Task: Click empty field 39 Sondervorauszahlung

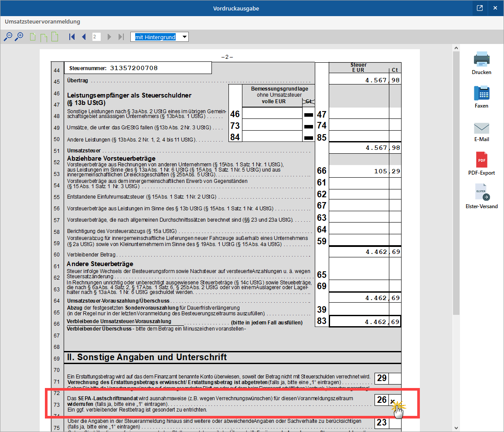Action: pyautogui.click(x=365, y=309)
